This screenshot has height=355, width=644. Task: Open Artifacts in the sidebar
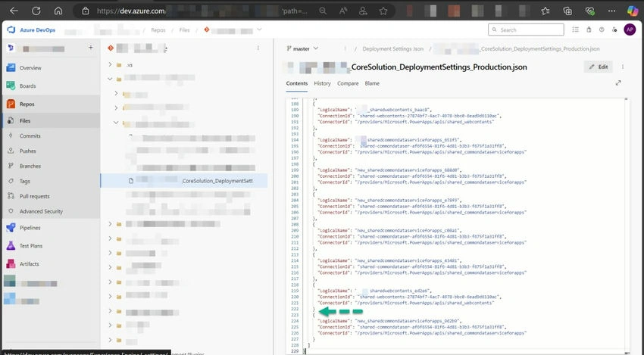pyautogui.click(x=51, y=264)
